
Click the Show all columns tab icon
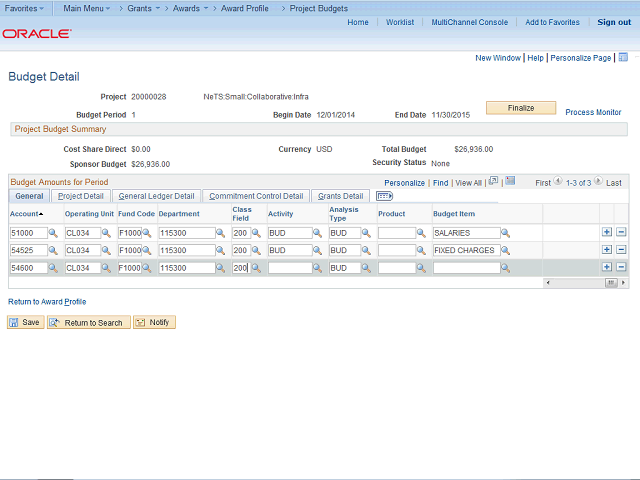tap(384, 196)
